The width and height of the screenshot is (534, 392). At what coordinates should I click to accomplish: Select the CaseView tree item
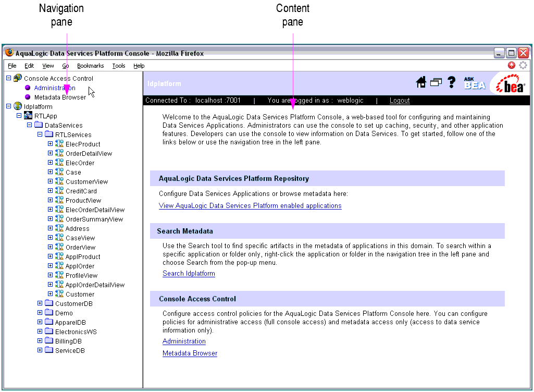[80, 238]
